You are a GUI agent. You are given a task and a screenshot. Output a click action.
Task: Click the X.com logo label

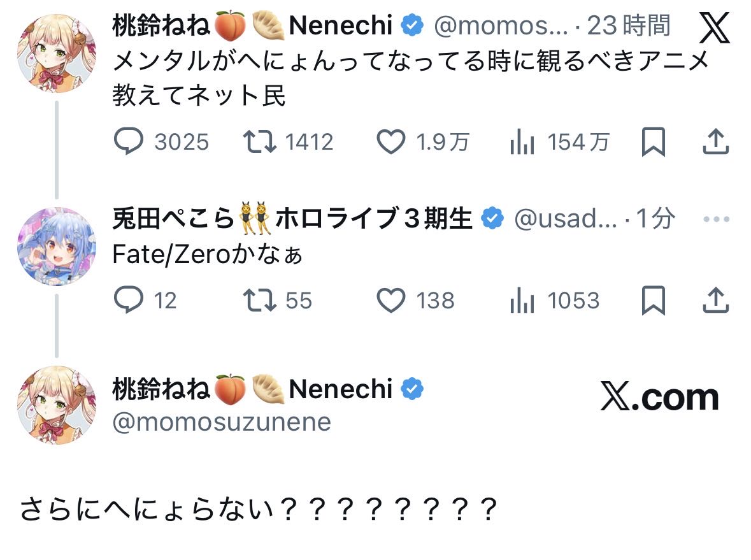tap(659, 398)
